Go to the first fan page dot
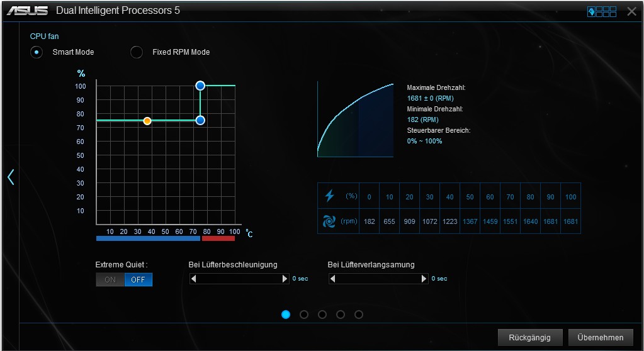 (286, 315)
